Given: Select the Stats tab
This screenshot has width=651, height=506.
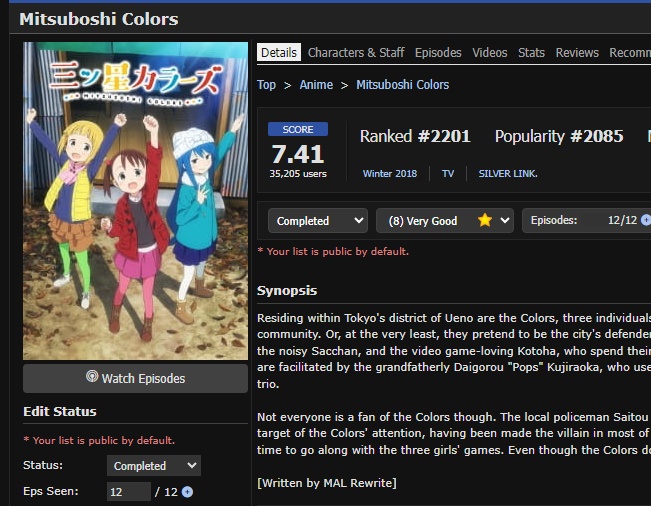Looking at the screenshot, I should 531,53.
